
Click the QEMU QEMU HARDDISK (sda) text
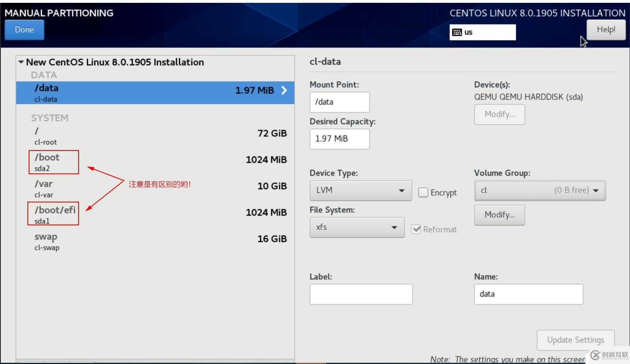[528, 97]
